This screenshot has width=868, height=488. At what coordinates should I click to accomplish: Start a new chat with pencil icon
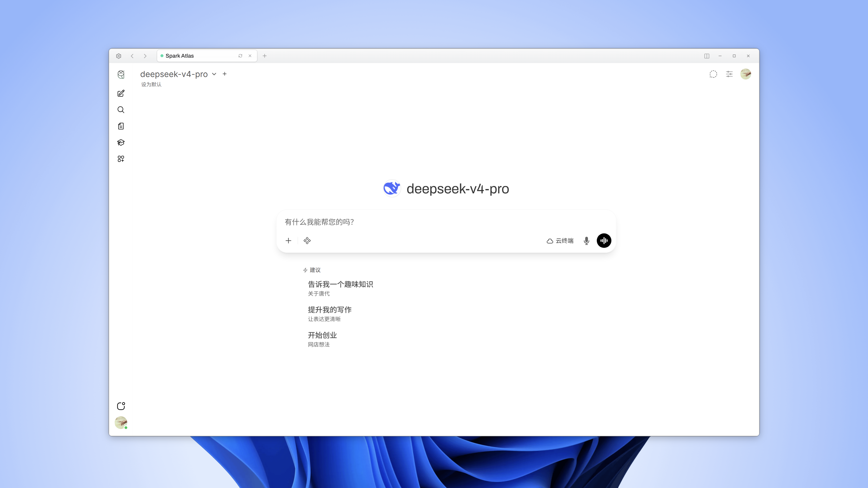tap(121, 94)
